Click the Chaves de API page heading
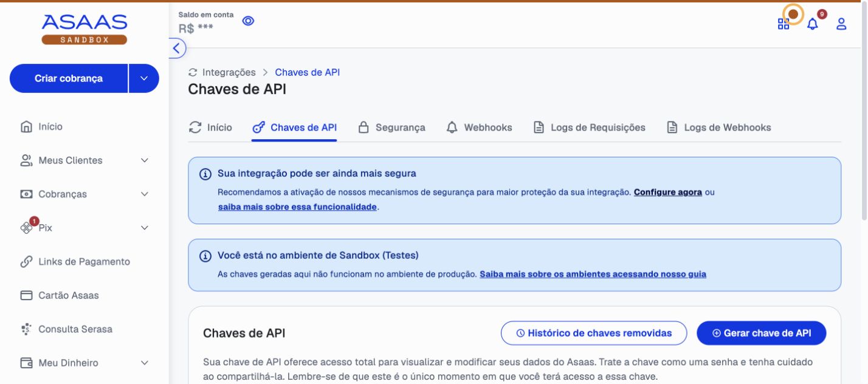 coord(237,89)
